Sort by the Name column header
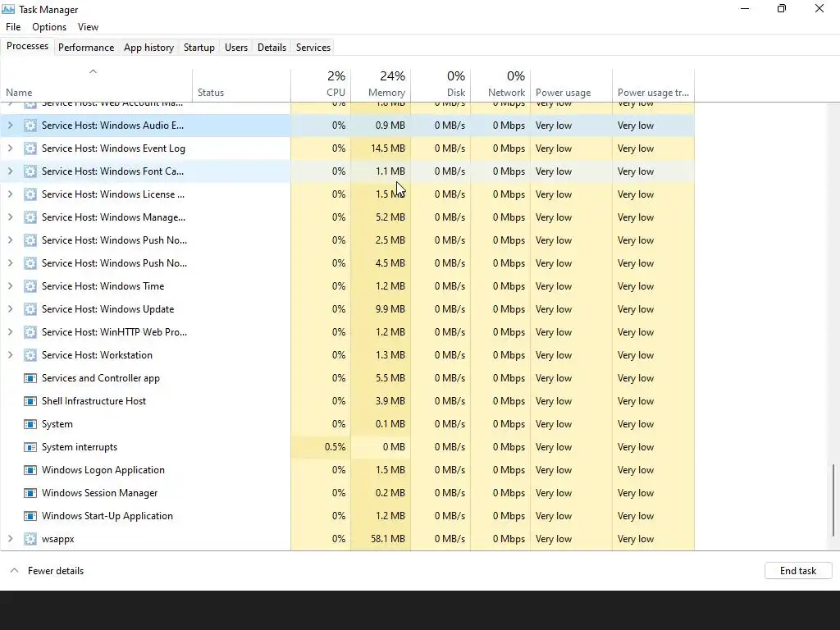The width and height of the screenshot is (840, 630). click(x=97, y=84)
